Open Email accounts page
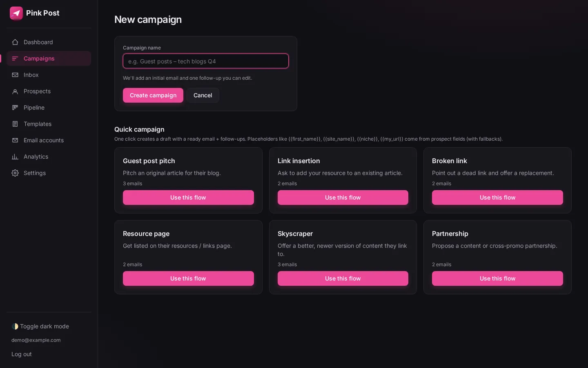The width and height of the screenshot is (588, 368). pyautogui.click(x=49, y=140)
